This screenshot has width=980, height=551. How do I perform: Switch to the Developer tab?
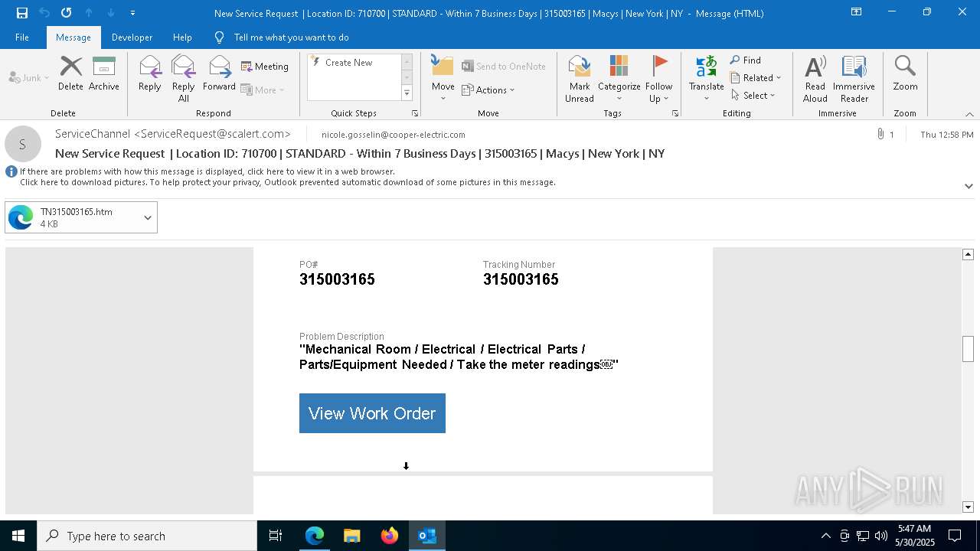(132, 37)
